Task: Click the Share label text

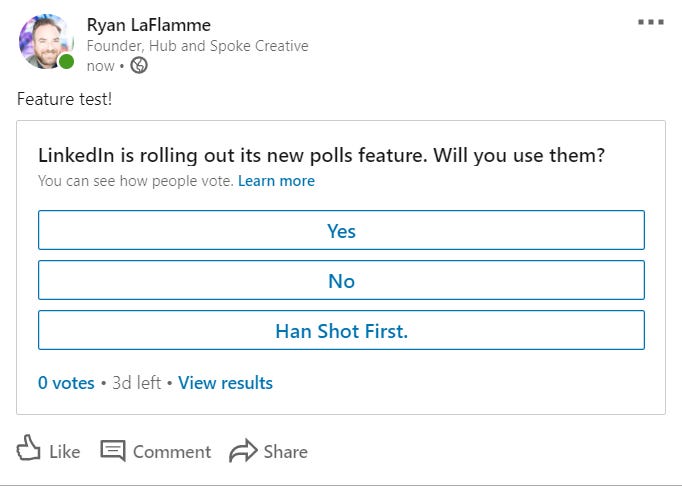Action: pos(285,452)
